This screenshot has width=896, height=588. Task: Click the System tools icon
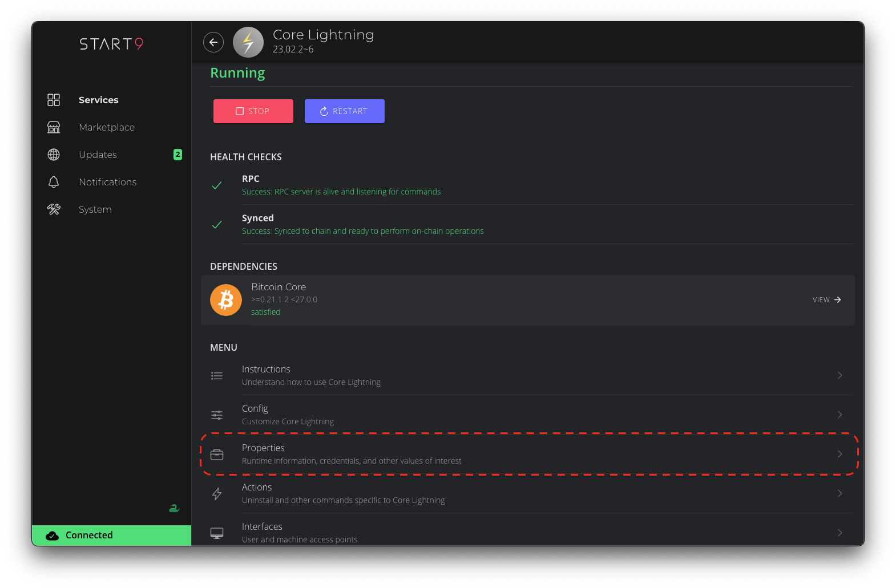click(x=54, y=209)
